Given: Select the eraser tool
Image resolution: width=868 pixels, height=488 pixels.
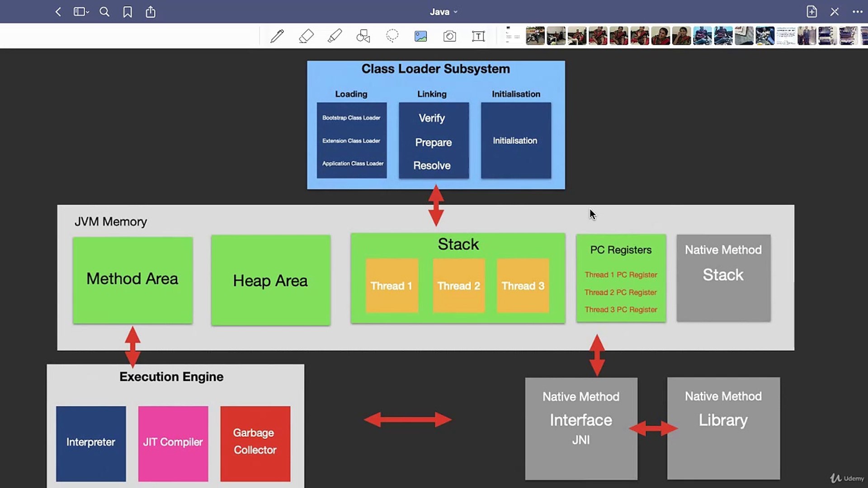Looking at the screenshot, I should coord(305,36).
